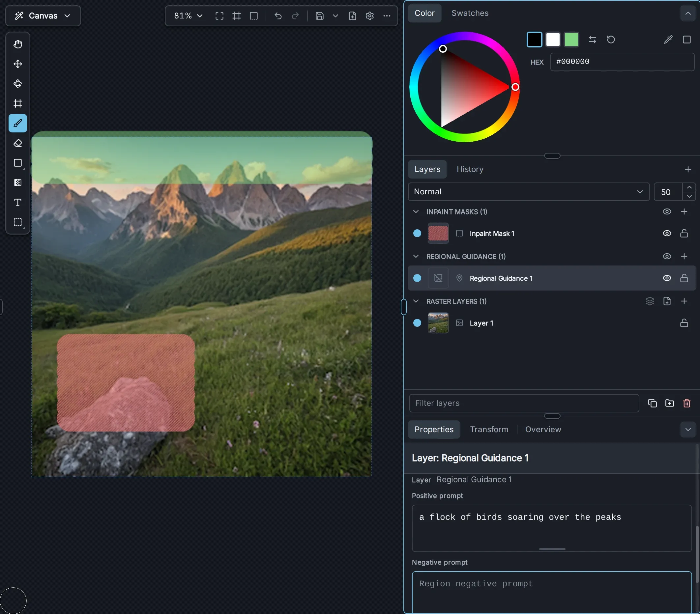Select the Crop tool in left toolbar

[x=18, y=103]
